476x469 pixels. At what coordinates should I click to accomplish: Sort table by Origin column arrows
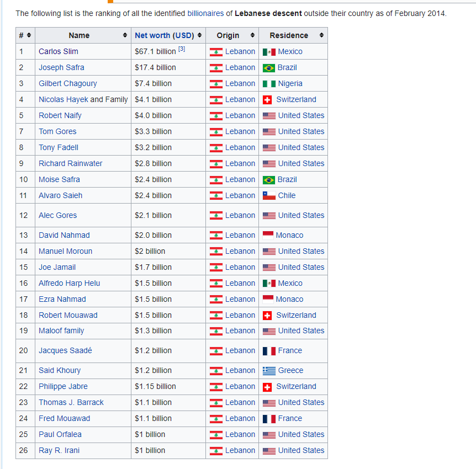[252, 35]
